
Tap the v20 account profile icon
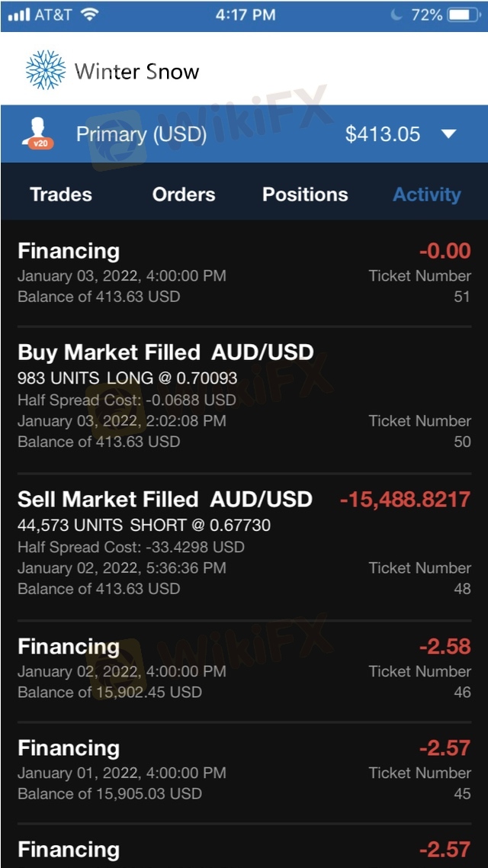pos(39,134)
